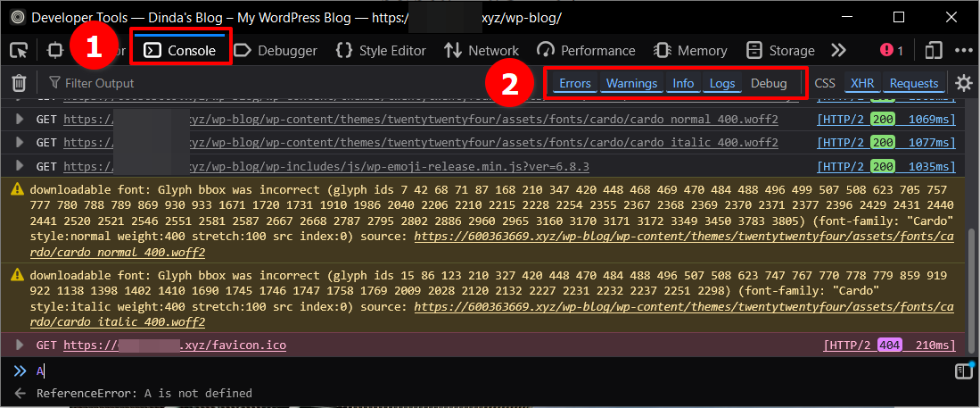Click warning icon of italic font message
Viewport: 980px width, 408px height.
tap(18, 274)
